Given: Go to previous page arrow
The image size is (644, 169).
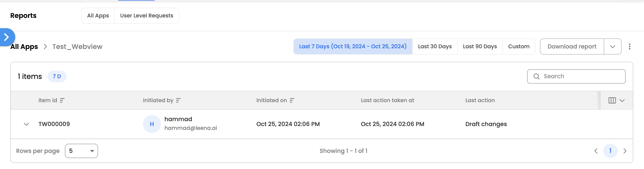Looking at the screenshot, I should point(596,151).
